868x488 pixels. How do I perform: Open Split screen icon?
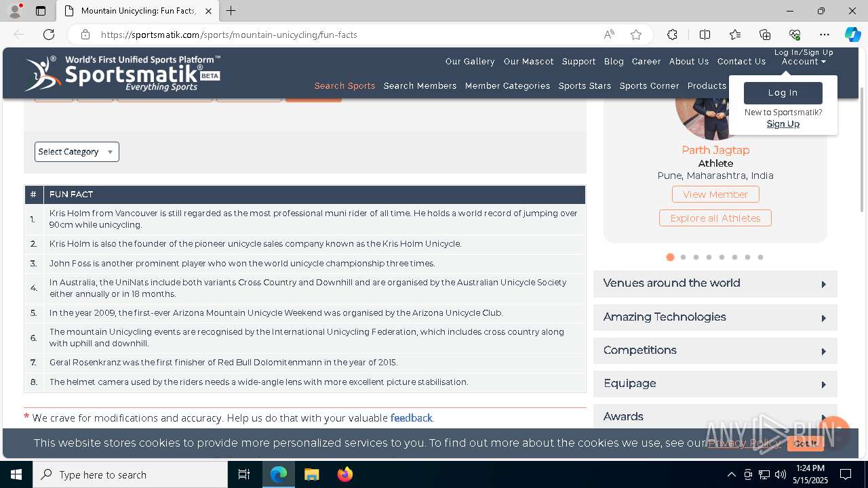pos(705,35)
